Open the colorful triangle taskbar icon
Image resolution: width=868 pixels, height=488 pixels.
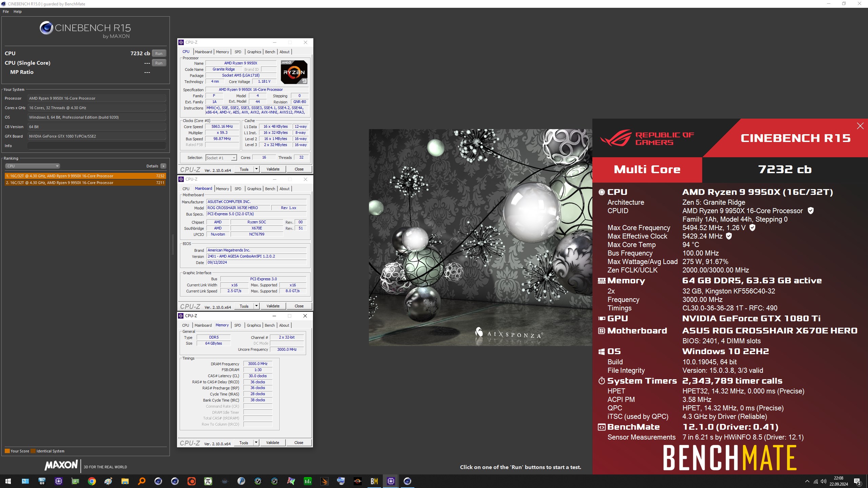[x=291, y=481]
